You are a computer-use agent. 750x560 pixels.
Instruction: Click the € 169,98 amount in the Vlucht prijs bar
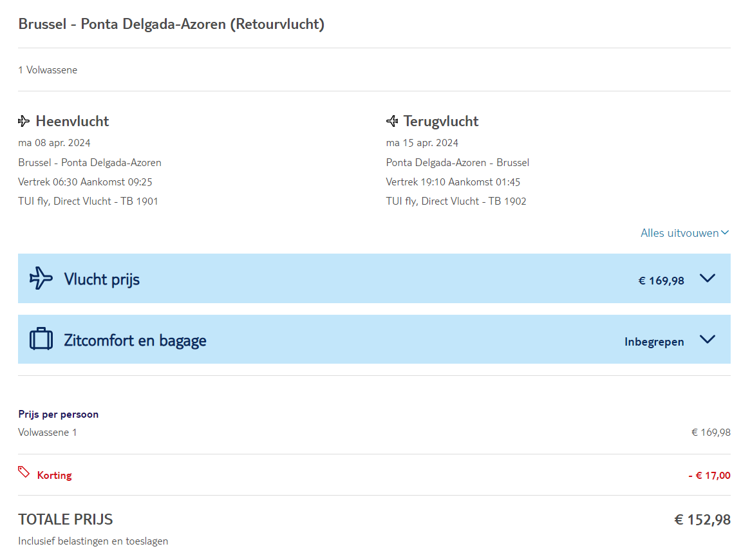pos(661,281)
